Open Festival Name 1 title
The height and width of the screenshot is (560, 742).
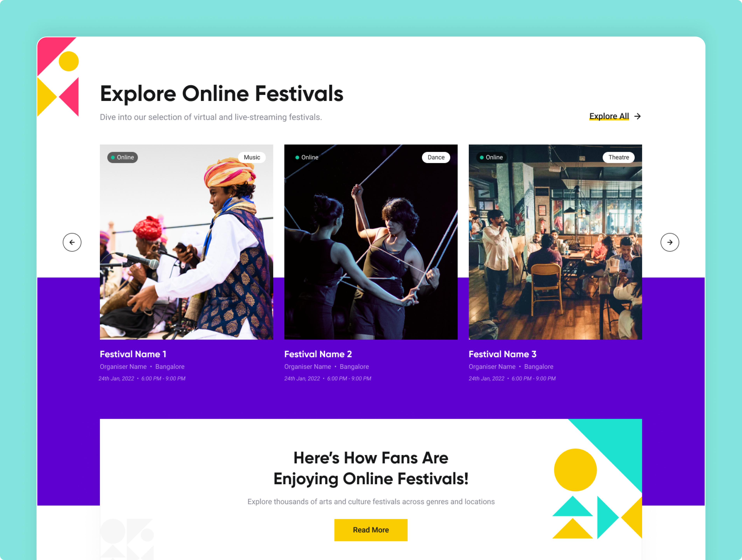(x=133, y=354)
